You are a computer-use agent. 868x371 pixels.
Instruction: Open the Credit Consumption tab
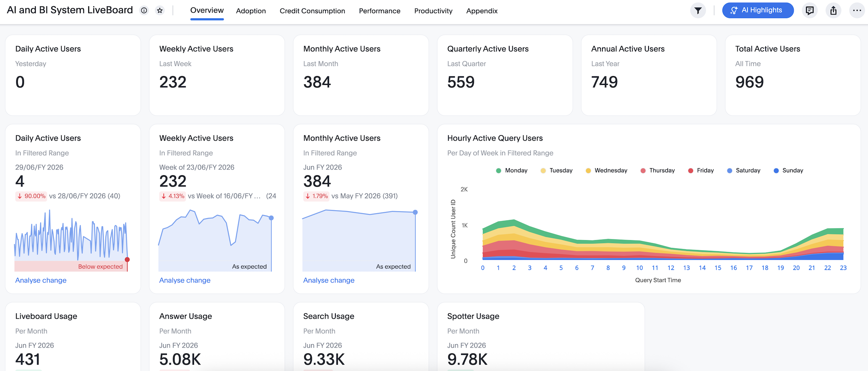click(312, 11)
